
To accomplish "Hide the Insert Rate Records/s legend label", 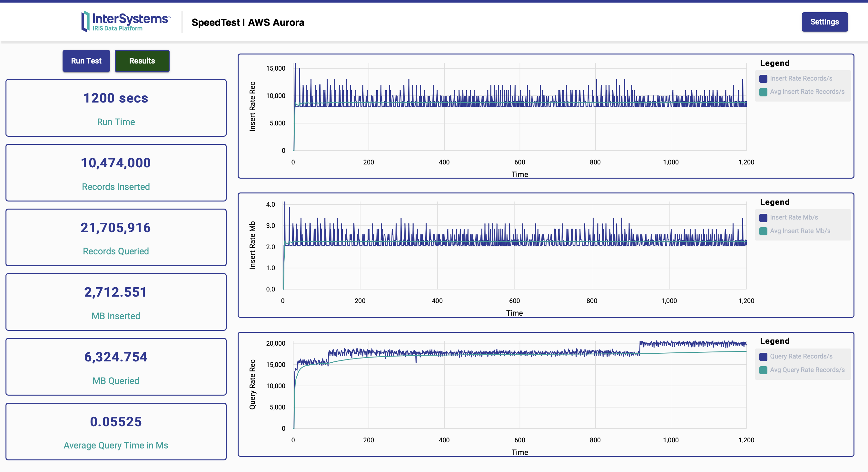I will point(801,78).
